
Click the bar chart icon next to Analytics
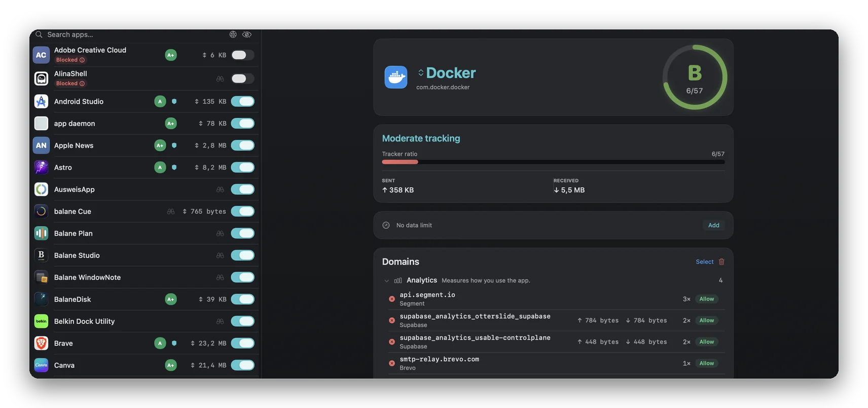(x=398, y=281)
